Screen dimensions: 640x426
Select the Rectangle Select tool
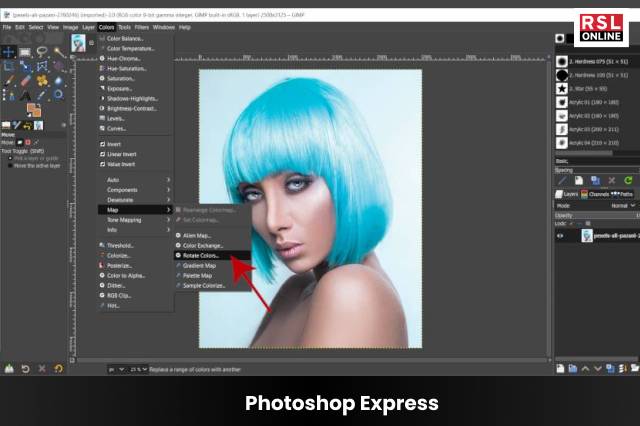coord(25,52)
